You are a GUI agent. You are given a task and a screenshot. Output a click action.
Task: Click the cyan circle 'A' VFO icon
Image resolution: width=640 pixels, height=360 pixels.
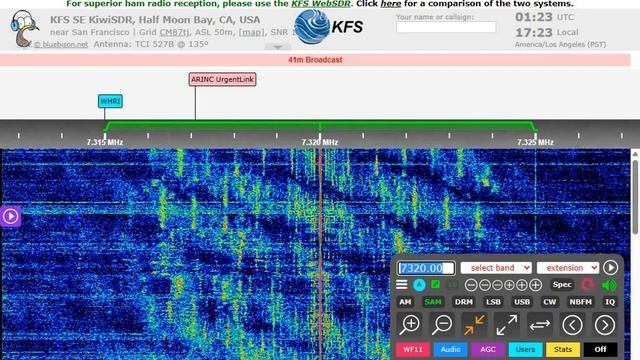(419, 285)
